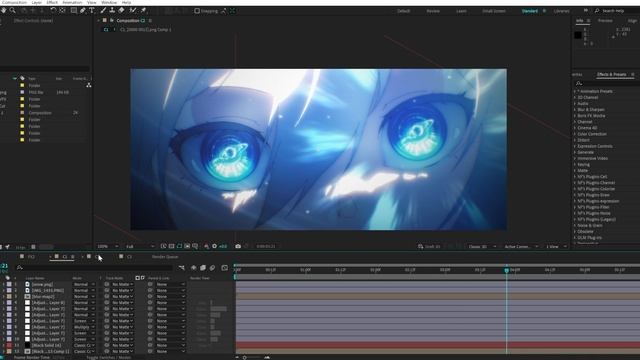Zoom out timeline with small mountain icon
Viewport: 640px width, 360px height.
[x=238, y=357]
